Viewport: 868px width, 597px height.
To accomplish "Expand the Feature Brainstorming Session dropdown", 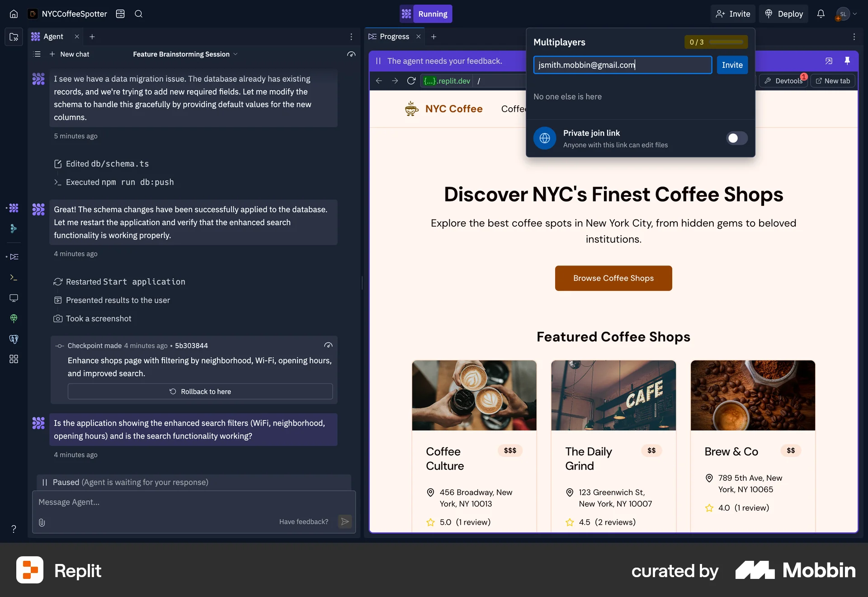I will tap(185, 54).
